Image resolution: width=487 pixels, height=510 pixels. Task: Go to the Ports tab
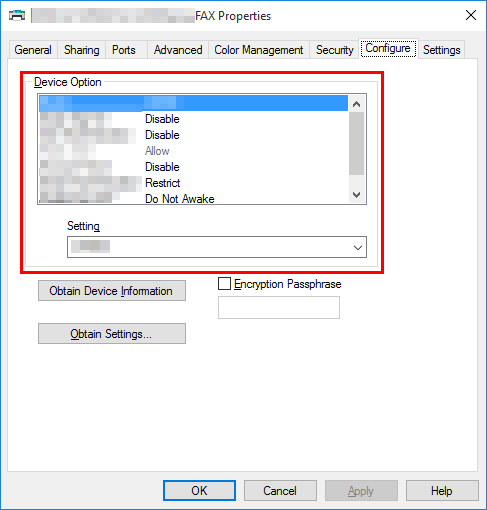(124, 50)
